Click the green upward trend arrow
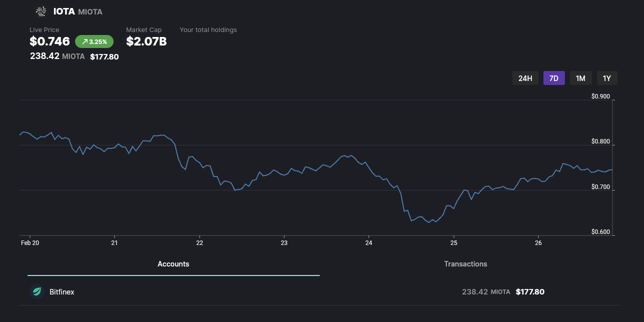Image resolution: width=644 pixels, height=322 pixels. pos(84,41)
